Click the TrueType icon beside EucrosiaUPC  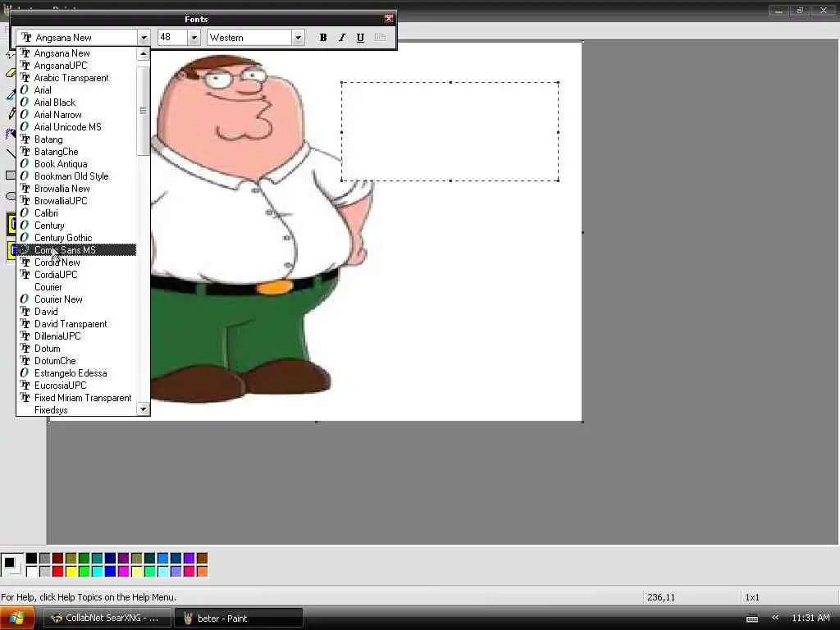click(x=25, y=386)
